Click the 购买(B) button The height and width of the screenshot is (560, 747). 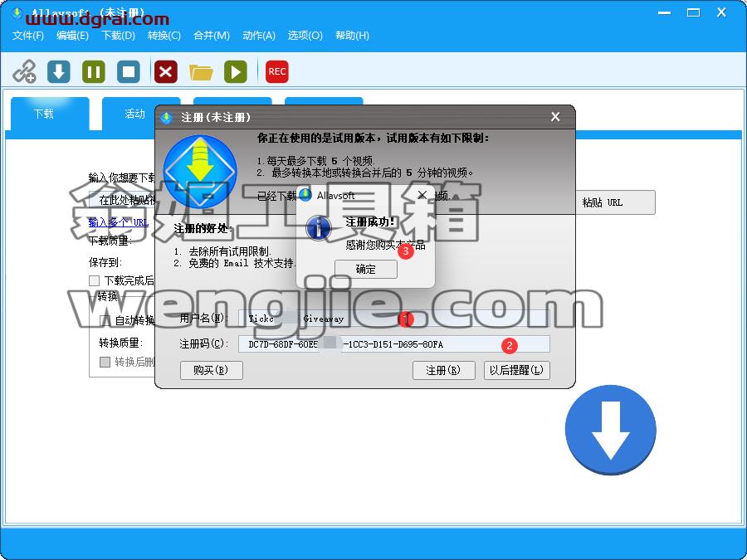[x=211, y=370]
